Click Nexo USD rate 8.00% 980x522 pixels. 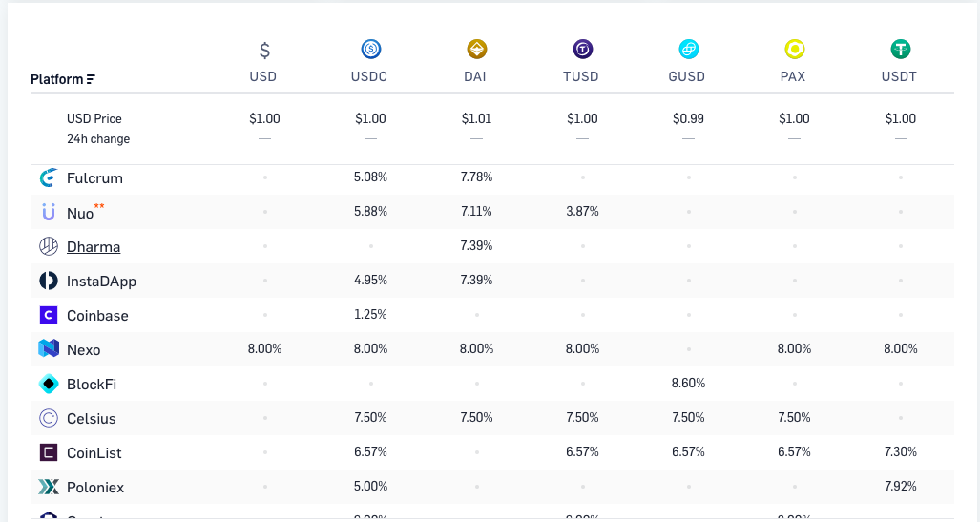point(265,349)
